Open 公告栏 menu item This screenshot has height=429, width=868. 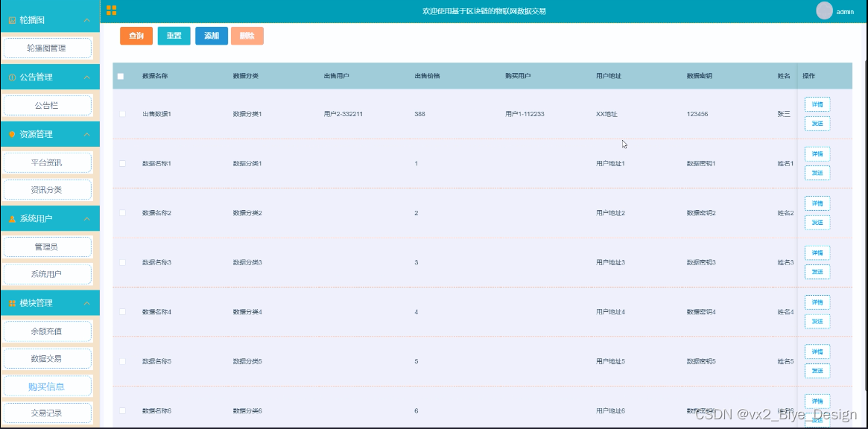tap(47, 105)
